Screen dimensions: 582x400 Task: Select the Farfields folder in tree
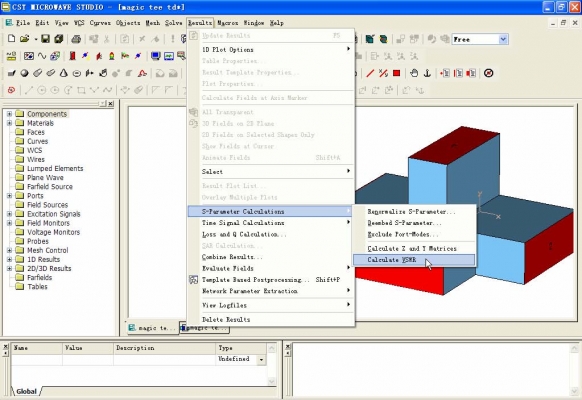click(x=39, y=278)
